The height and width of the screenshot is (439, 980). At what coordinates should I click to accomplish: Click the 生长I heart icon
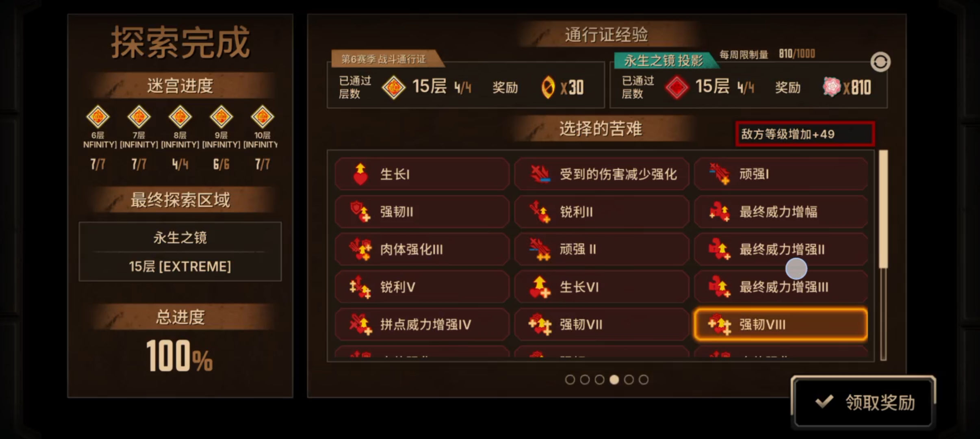(360, 174)
